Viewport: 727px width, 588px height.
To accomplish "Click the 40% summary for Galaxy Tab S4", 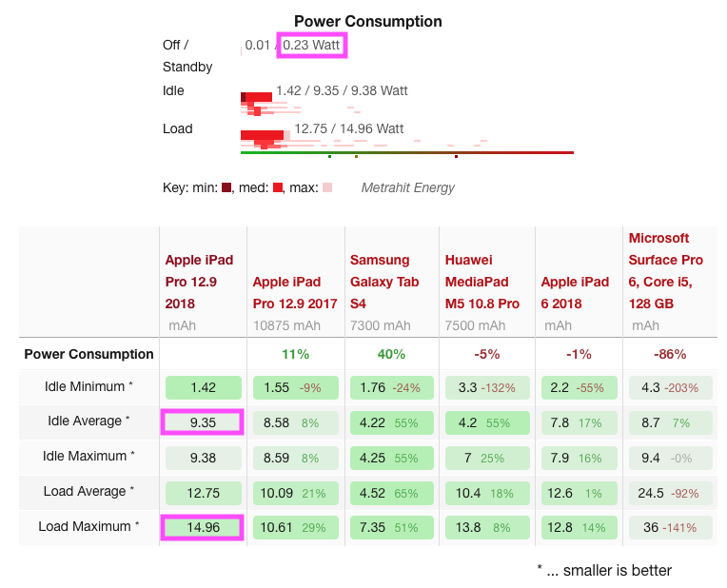I will [391, 354].
